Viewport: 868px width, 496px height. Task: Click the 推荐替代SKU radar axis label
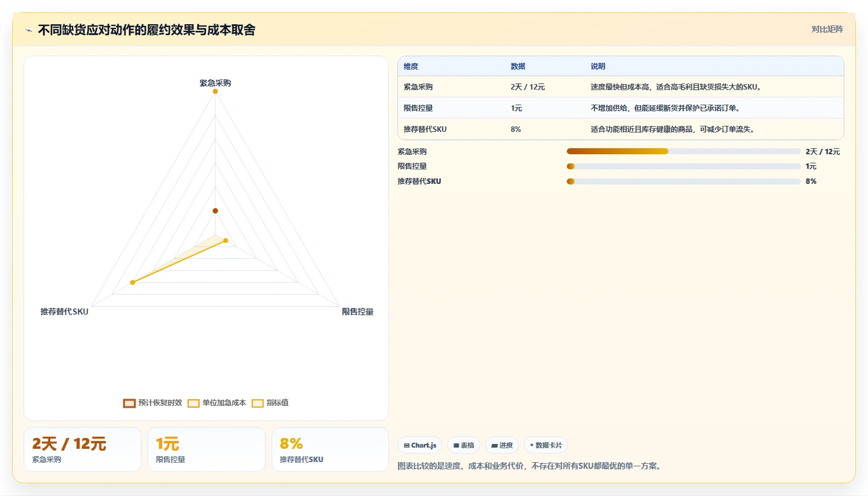(64, 312)
